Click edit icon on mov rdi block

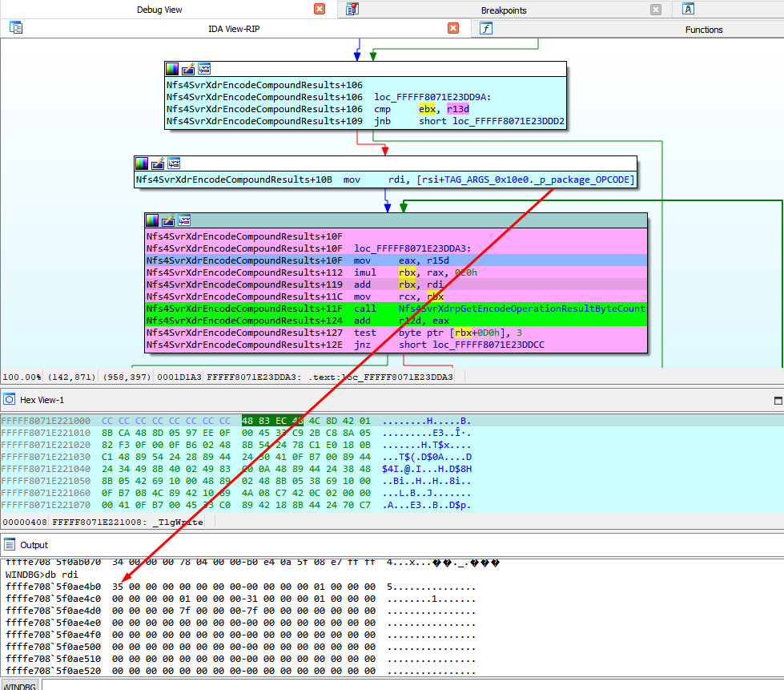(158, 163)
